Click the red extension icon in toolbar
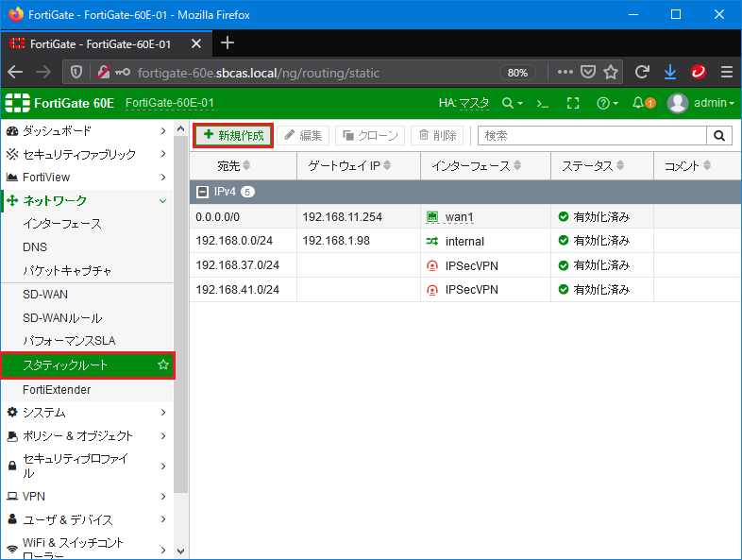The height and width of the screenshot is (560, 742). [699, 73]
